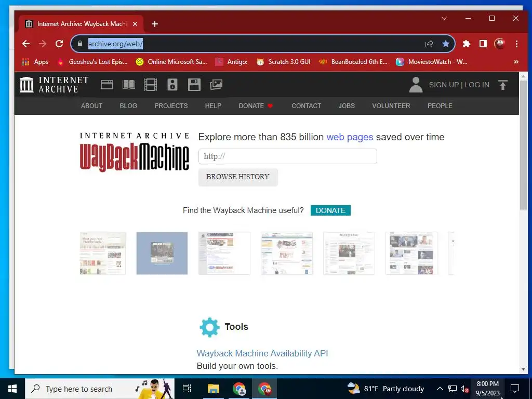Open MoviestoWatch bookmark
Screen dimensions: 532x399
pos(432,62)
